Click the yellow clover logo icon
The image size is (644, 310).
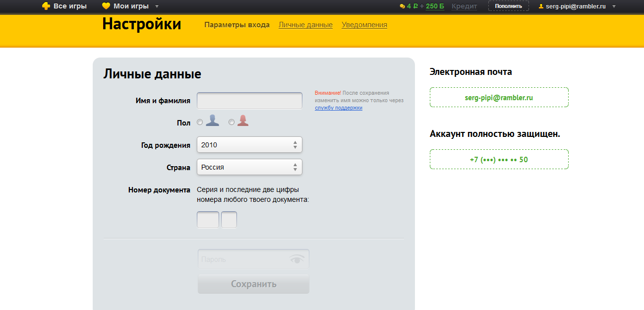pyautogui.click(x=46, y=6)
